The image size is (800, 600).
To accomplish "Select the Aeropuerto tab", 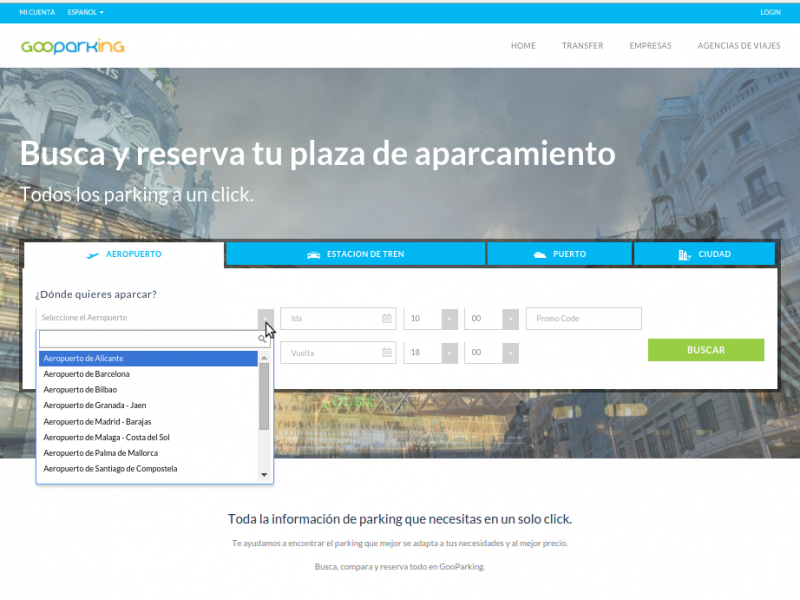I will pyautogui.click(x=124, y=254).
